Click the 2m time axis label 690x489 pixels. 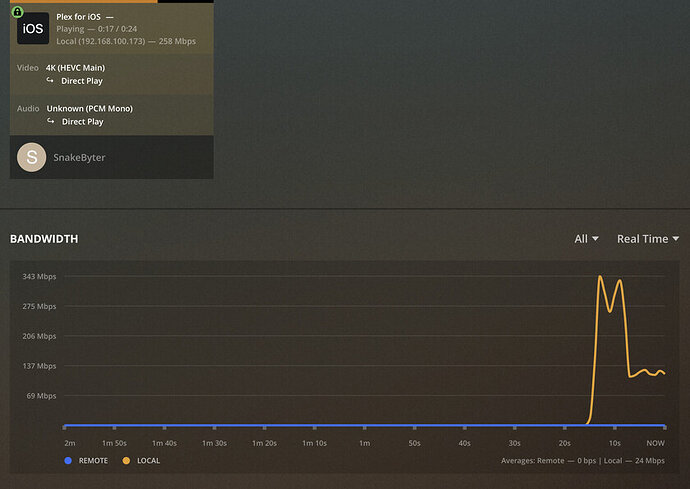pyautogui.click(x=70, y=443)
